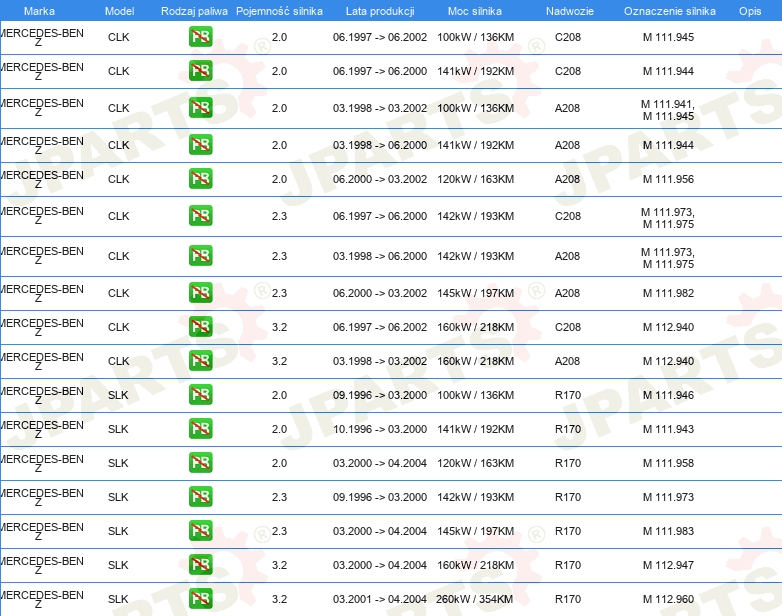Screen dimensions: 782x616
Task: Click the fuel icon in the M 111.958 row
Action: coord(200,462)
